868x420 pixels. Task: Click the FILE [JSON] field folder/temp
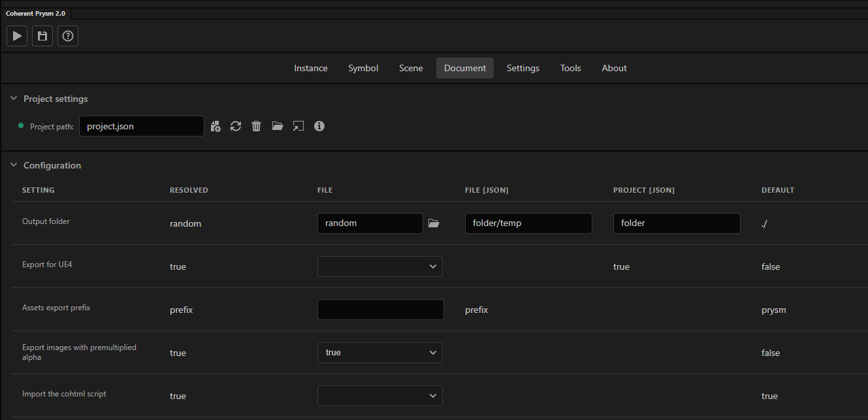click(x=528, y=223)
